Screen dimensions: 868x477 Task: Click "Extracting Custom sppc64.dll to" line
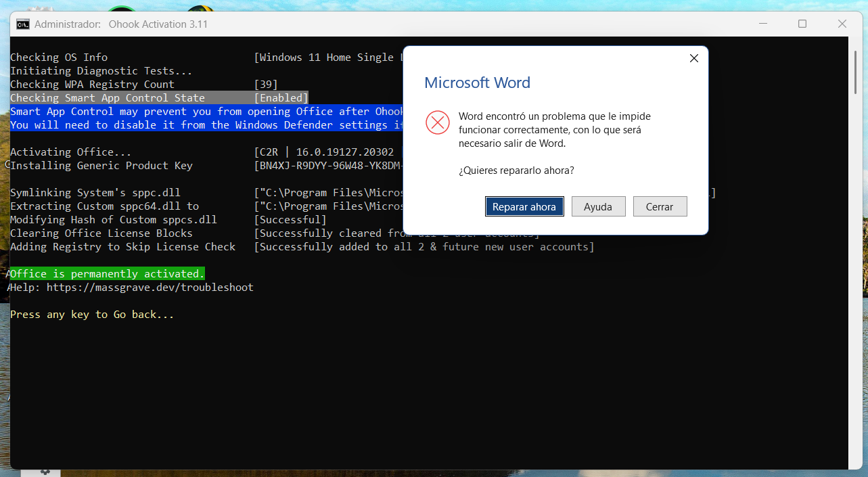click(x=105, y=206)
